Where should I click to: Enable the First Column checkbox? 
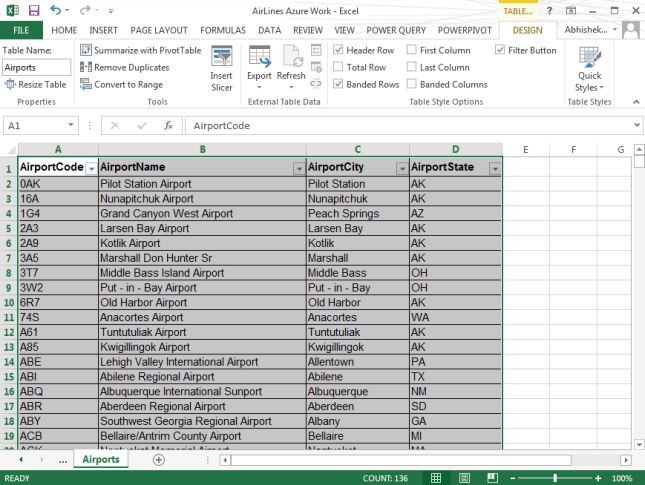click(x=411, y=50)
